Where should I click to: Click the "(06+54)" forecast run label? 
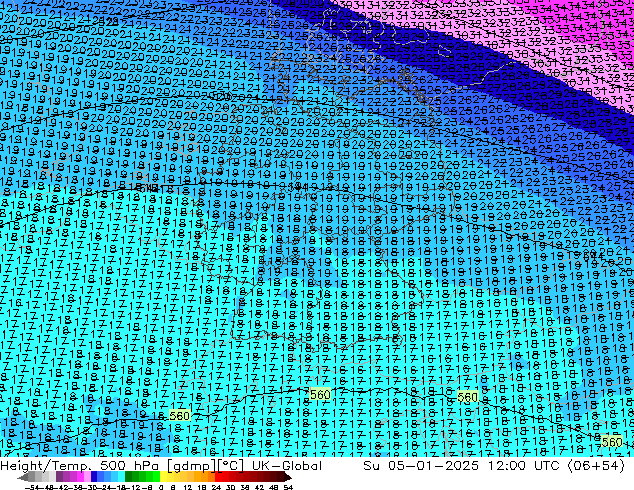pos(596,466)
